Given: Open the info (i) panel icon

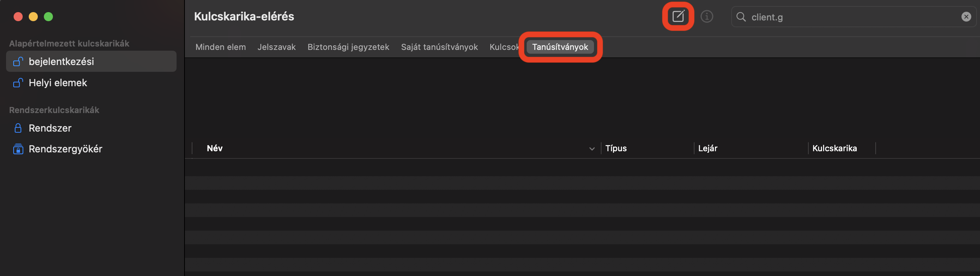Looking at the screenshot, I should [707, 16].
